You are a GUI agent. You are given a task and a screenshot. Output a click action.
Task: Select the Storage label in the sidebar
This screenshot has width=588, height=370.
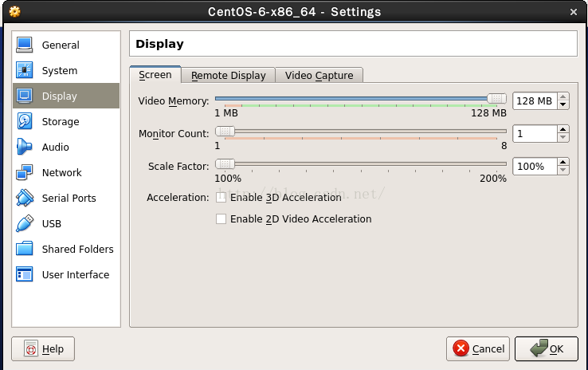(x=61, y=121)
